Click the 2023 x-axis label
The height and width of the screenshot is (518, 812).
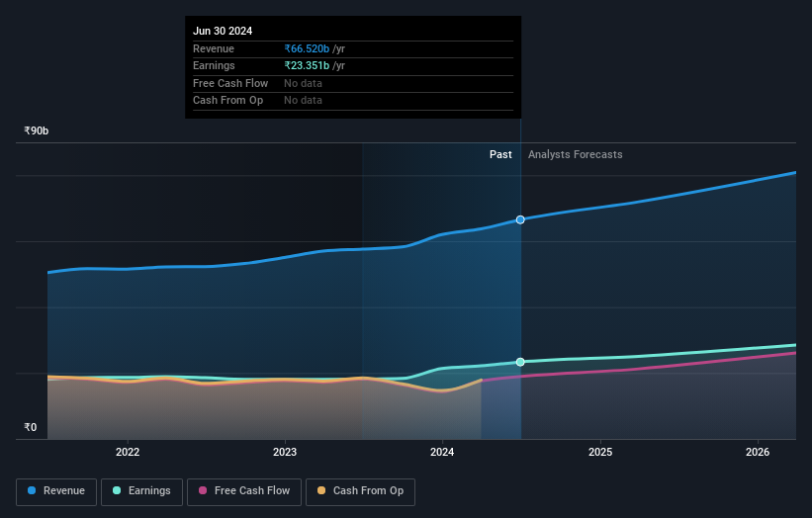285,452
